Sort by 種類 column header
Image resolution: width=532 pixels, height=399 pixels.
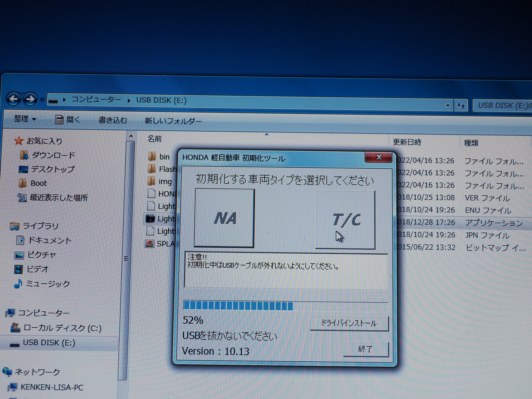pyautogui.click(x=471, y=143)
